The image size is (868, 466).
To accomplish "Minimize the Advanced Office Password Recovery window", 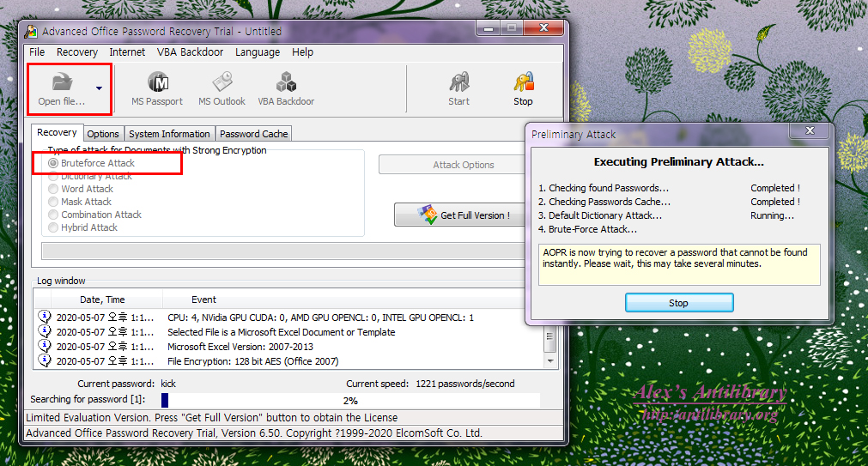I will pos(489,28).
